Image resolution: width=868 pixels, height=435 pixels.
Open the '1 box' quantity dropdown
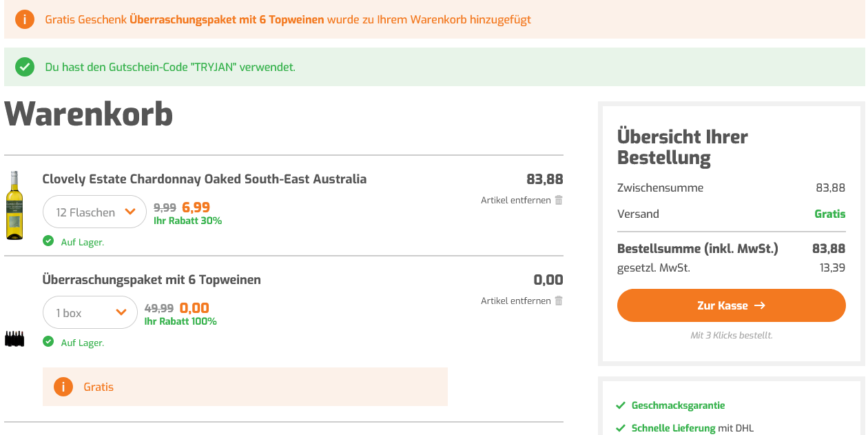[x=90, y=313]
